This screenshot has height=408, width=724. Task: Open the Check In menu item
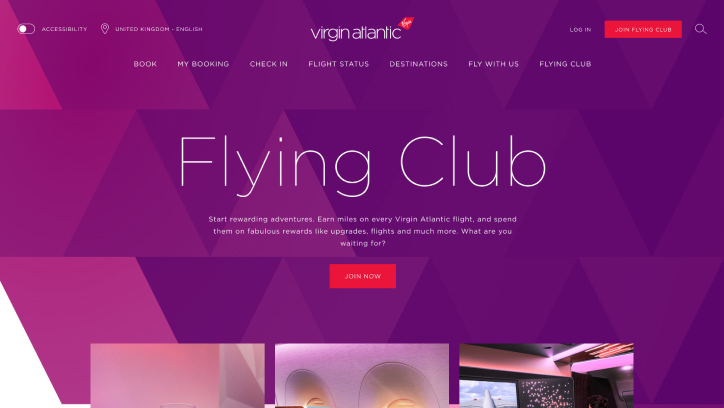pyautogui.click(x=269, y=64)
